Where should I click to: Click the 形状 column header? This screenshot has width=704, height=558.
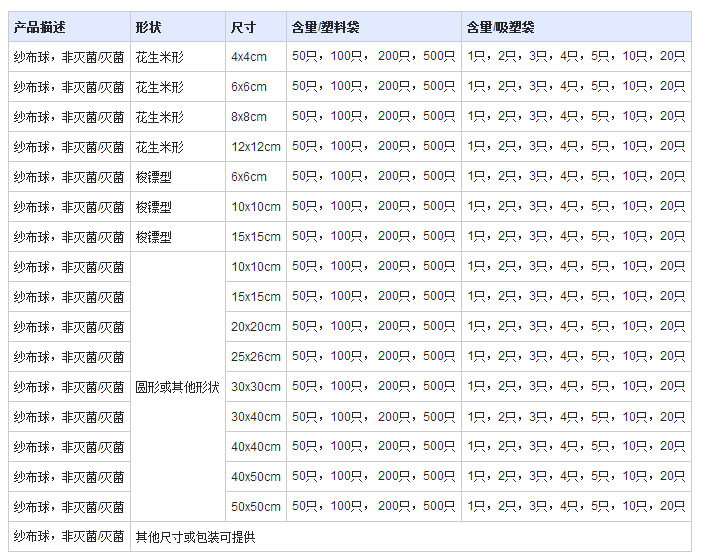[x=147, y=27]
